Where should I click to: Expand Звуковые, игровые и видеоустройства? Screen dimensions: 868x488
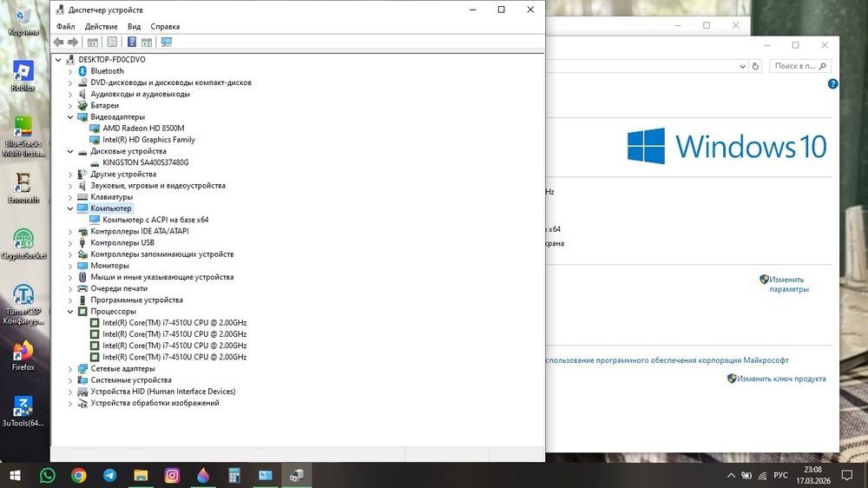point(70,186)
